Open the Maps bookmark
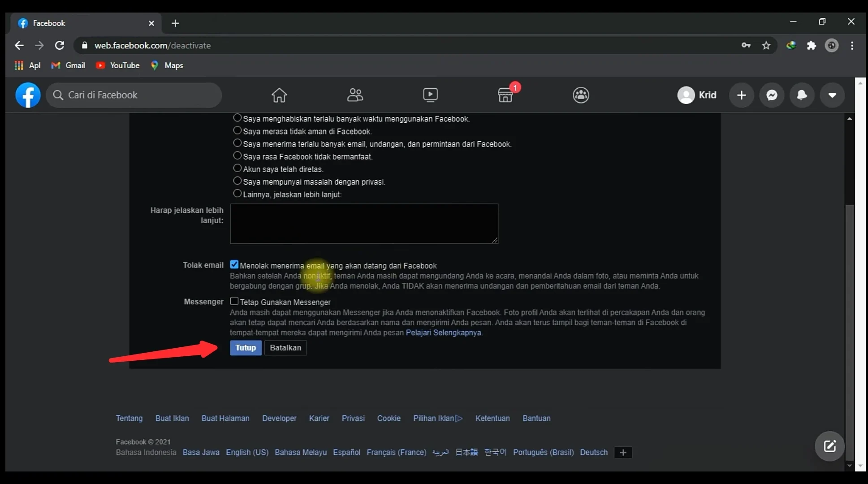The width and height of the screenshot is (868, 484). pos(167,65)
